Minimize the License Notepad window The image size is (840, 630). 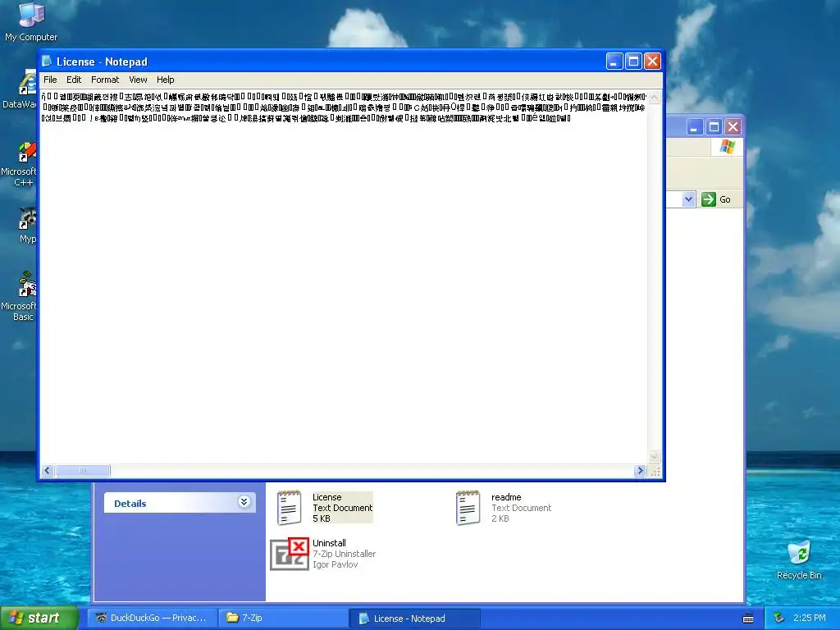click(x=614, y=62)
